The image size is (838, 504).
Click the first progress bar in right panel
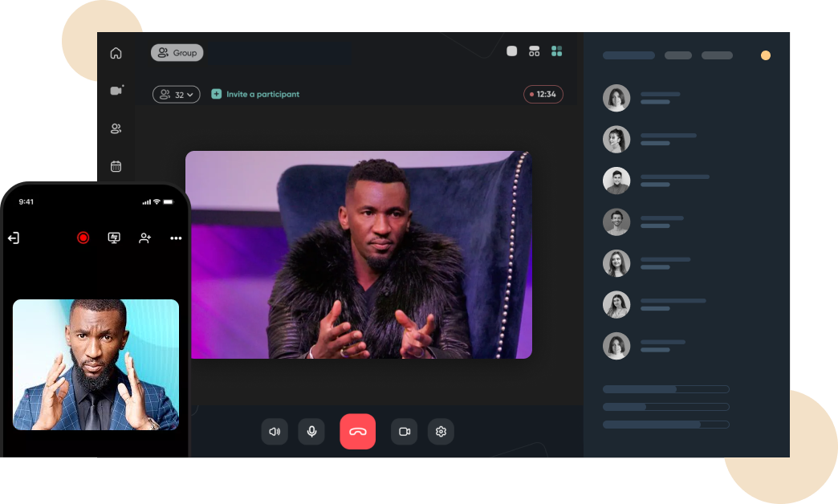665,389
